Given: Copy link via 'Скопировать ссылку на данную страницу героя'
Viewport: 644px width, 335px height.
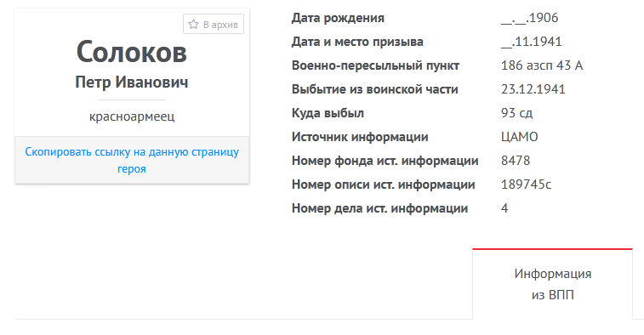Looking at the screenshot, I should [132, 160].
